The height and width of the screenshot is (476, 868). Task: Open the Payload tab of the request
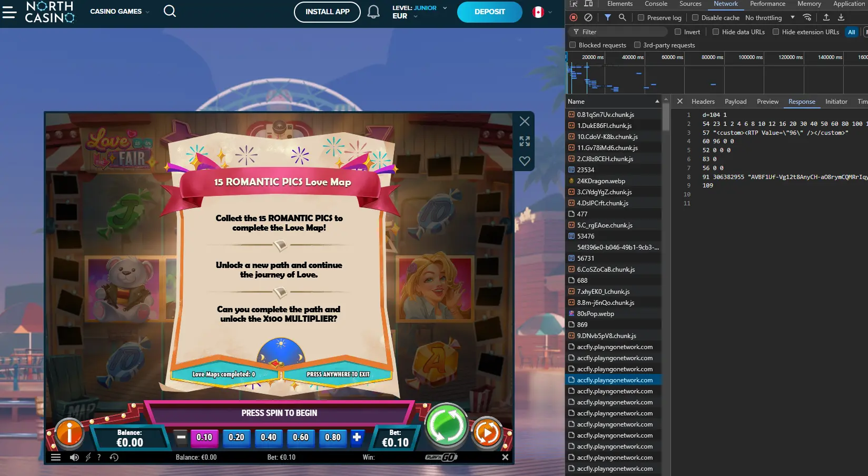coord(735,101)
